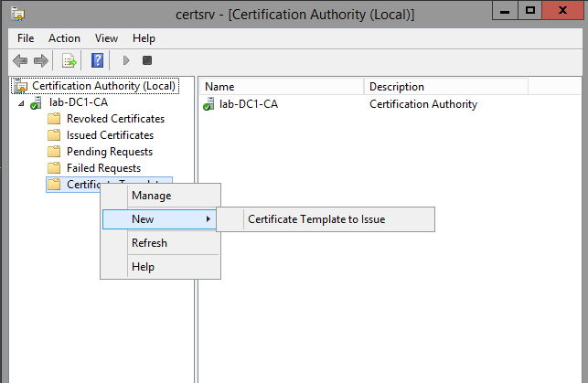Click the Back arrow toolbar icon

coord(20,60)
